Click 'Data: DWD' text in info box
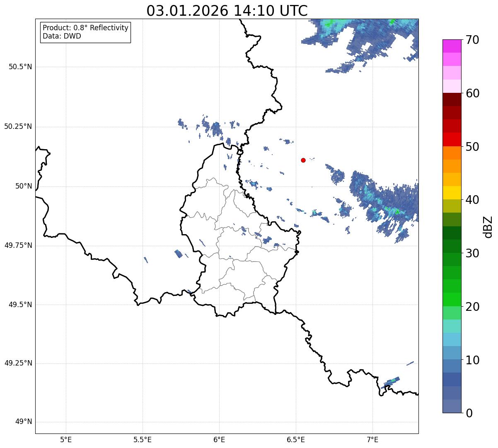 click(62, 36)
